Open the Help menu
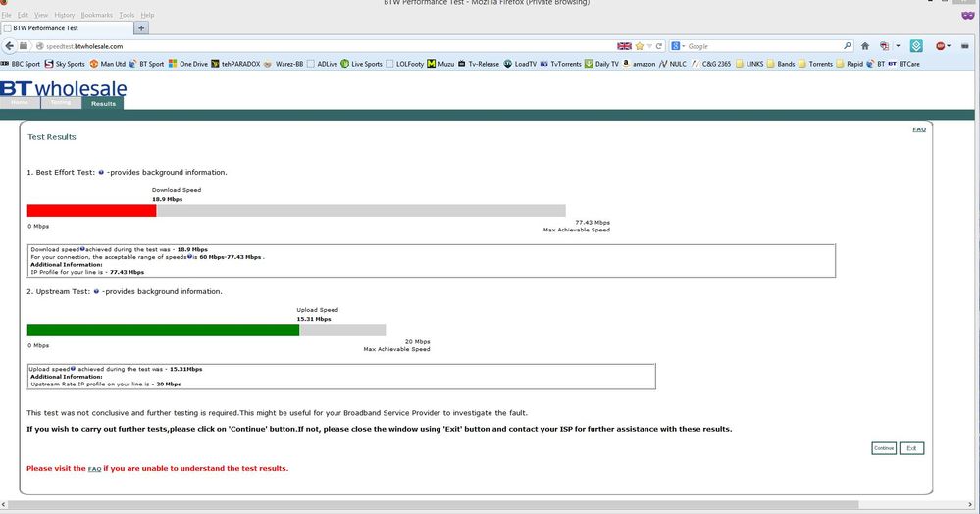The image size is (980, 514). (x=147, y=15)
